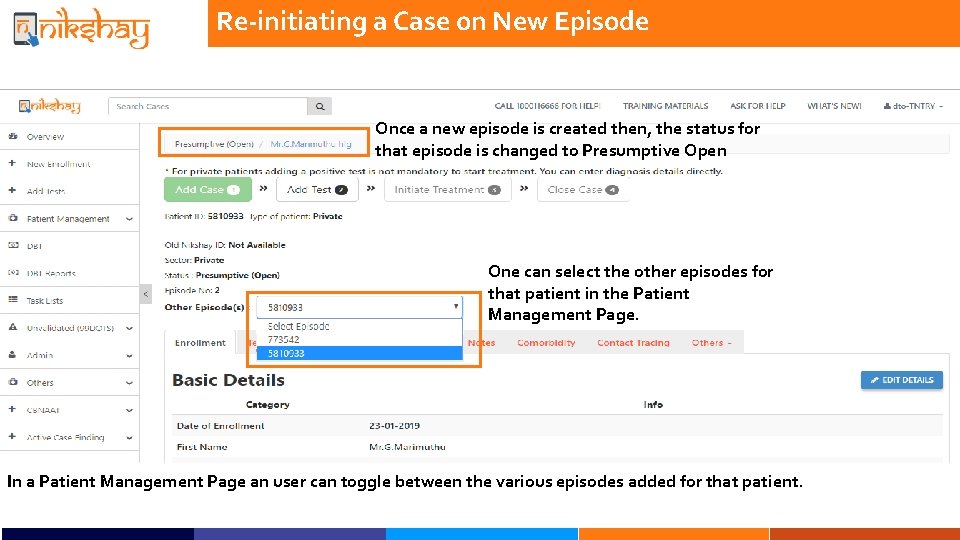This screenshot has height=540, width=960.
Task: Click the Edit Details button
Action: pyautogui.click(x=902, y=380)
